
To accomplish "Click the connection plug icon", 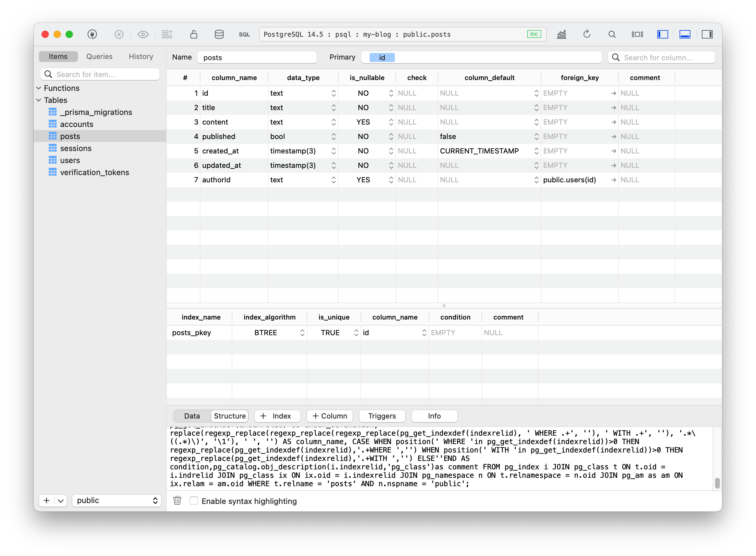I will click(92, 34).
